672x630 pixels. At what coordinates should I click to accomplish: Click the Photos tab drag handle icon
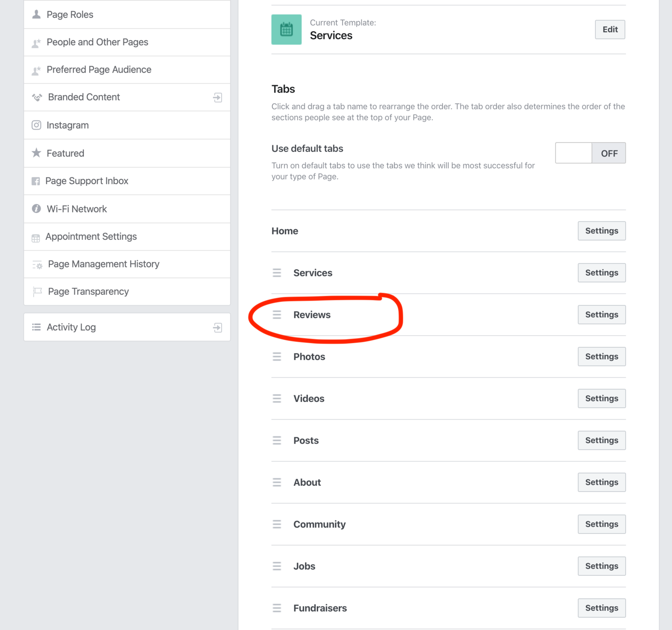click(x=277, y=357)
